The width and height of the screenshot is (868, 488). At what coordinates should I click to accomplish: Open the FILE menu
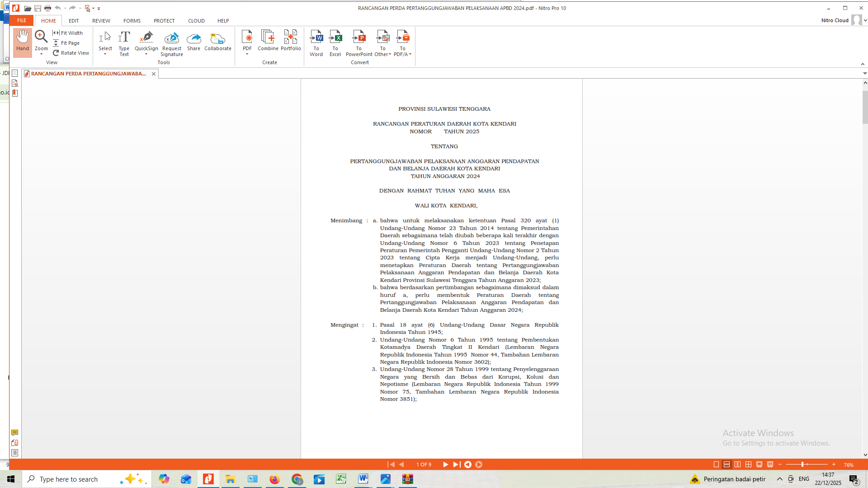click(x=22, y=21)
